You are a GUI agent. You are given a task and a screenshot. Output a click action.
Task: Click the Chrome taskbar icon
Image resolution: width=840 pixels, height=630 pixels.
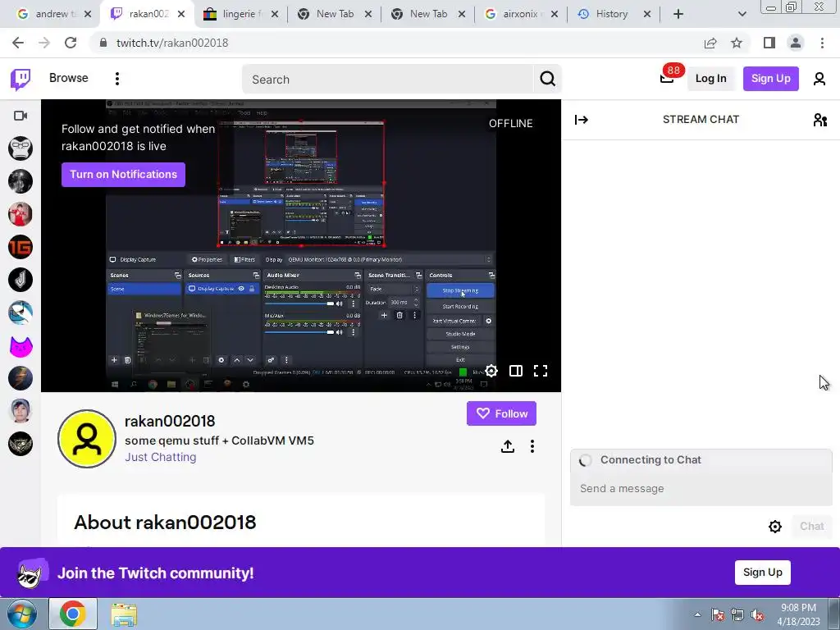point(73,614)
